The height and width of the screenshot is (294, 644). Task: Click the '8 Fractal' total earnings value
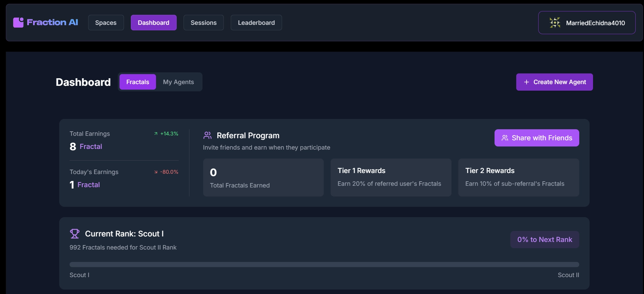coord(86,146)
